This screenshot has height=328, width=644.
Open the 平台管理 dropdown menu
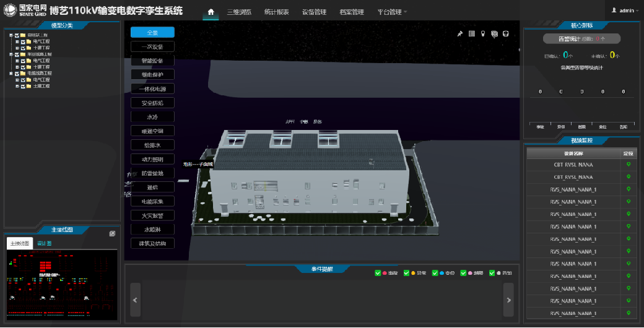(x=391, y=12)
